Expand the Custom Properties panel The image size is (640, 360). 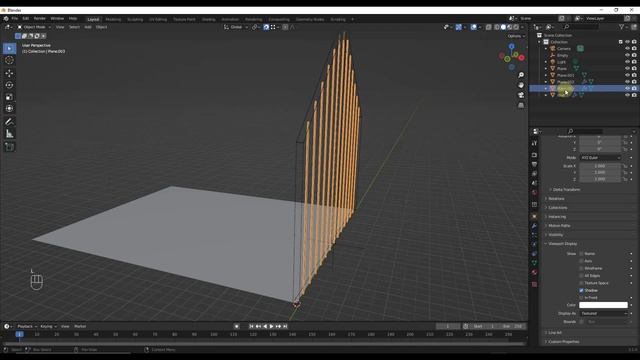click(563, 342)
